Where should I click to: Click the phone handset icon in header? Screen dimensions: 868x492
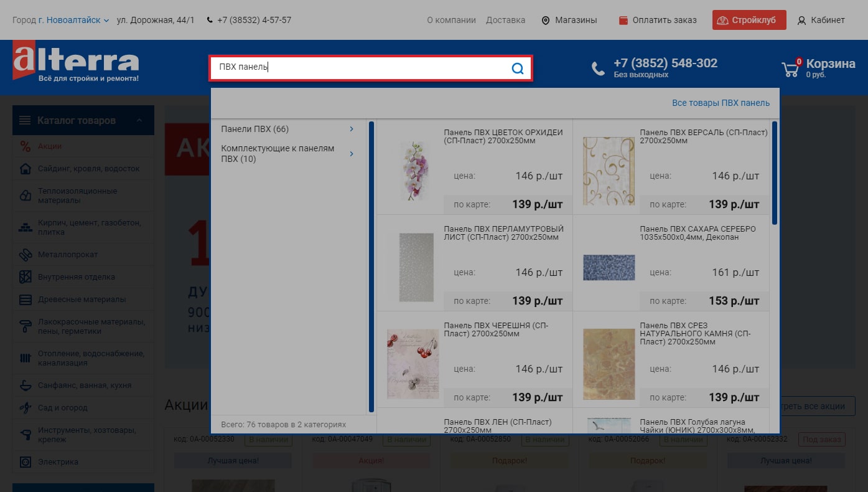(598, 69)
